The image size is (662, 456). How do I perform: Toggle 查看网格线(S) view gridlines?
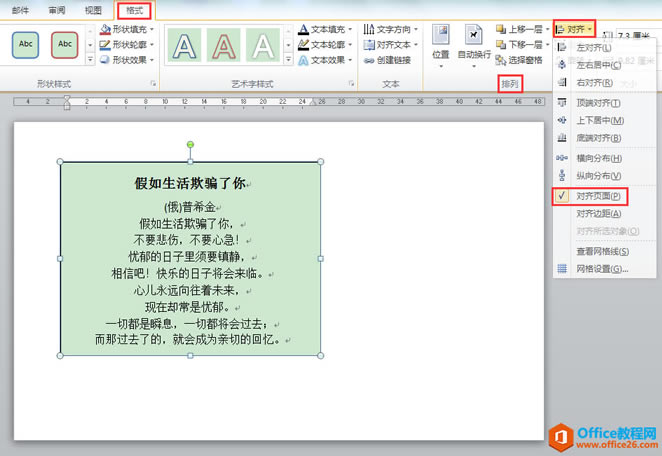[x=605, y=251]
